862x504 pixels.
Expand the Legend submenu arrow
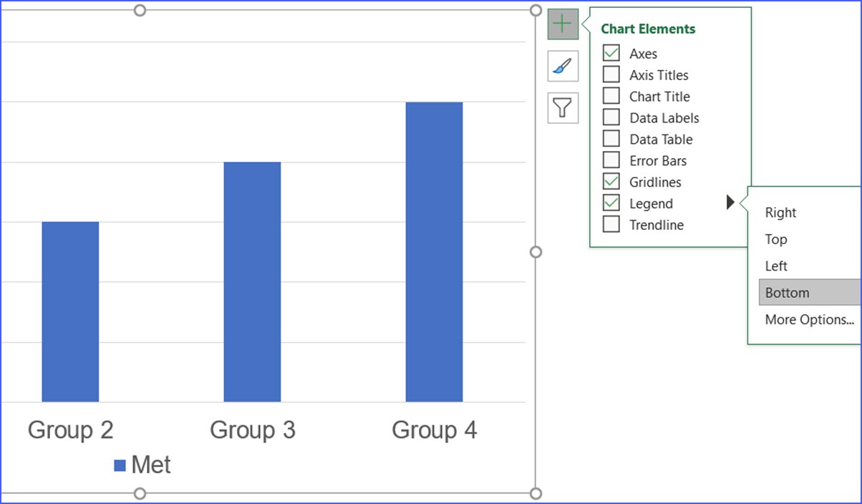click(730, 203)
